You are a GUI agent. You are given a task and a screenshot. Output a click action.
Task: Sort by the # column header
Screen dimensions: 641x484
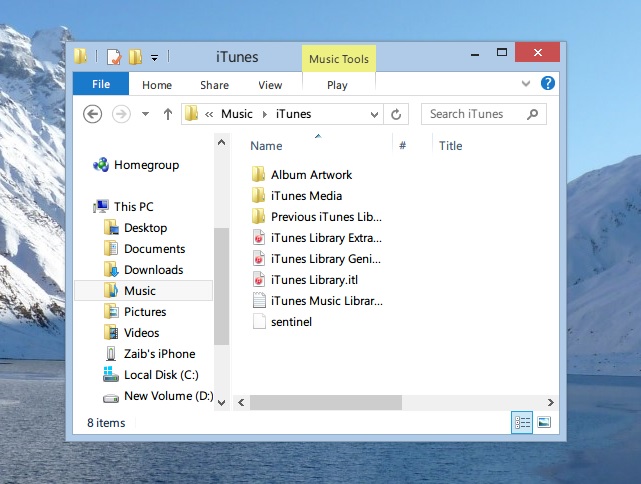coord(403,146)
